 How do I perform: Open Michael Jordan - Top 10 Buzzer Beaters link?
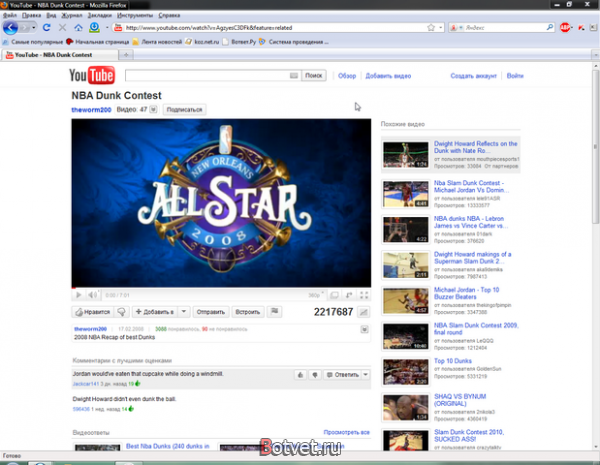[466, 293]
